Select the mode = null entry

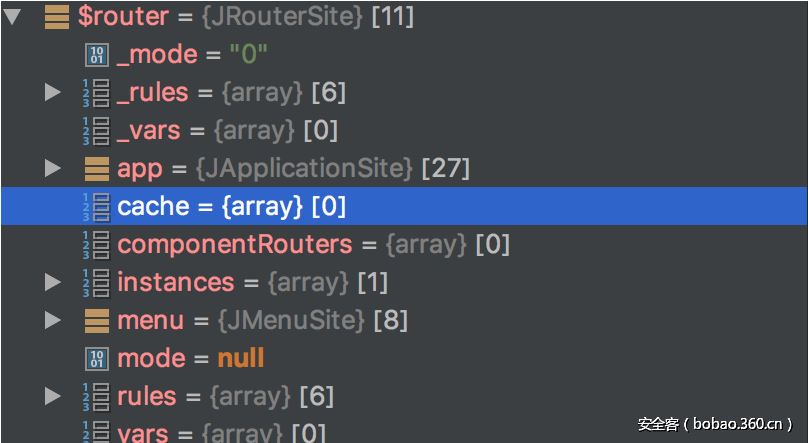pos(190,359)
